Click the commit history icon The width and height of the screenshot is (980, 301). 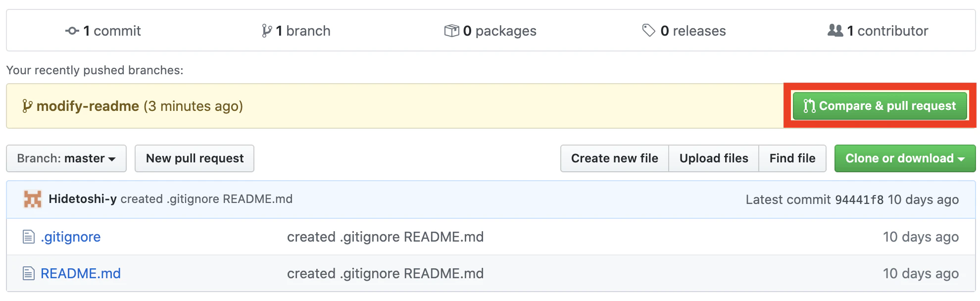coord(72,31)
